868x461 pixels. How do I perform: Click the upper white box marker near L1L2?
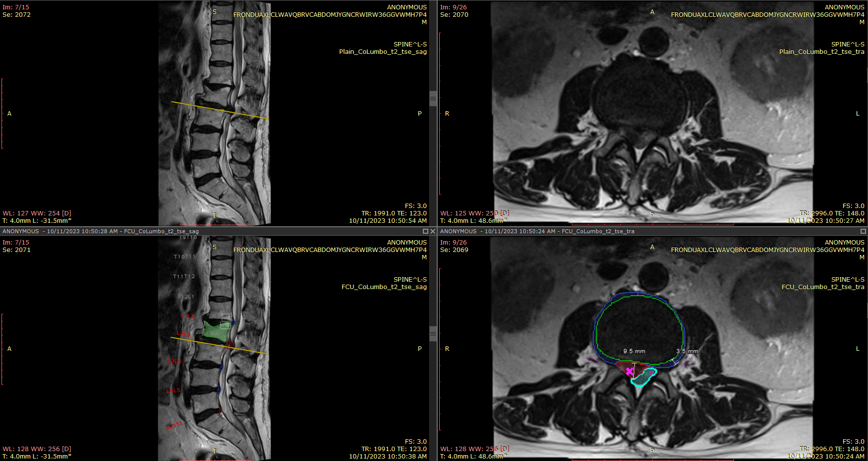(227, 317)
